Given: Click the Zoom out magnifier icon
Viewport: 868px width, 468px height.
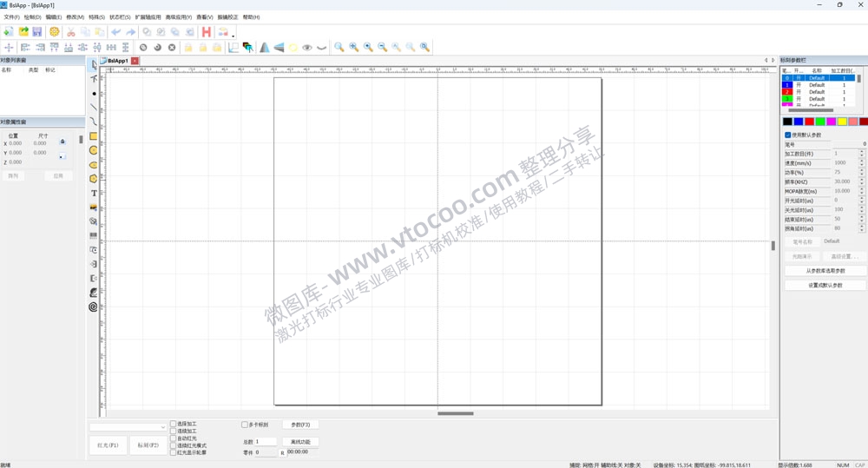Looking at the screenshot, I should (383, 48).
